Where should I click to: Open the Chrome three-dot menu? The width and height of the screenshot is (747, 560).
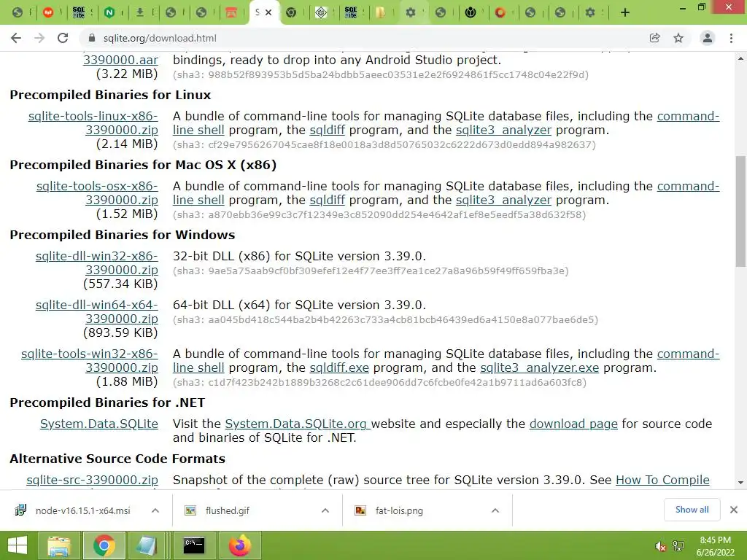[x=731, y=38]
